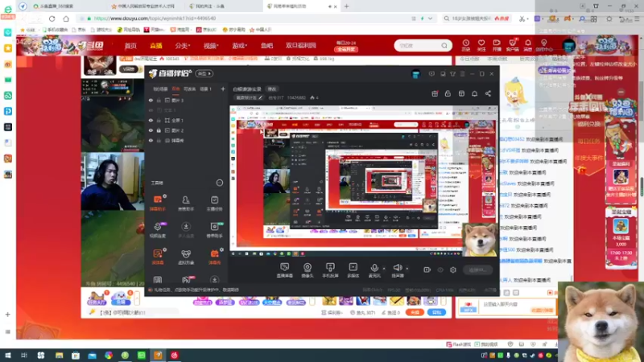Expand the address bar dropdown chevron

click(x=430, y=19)
